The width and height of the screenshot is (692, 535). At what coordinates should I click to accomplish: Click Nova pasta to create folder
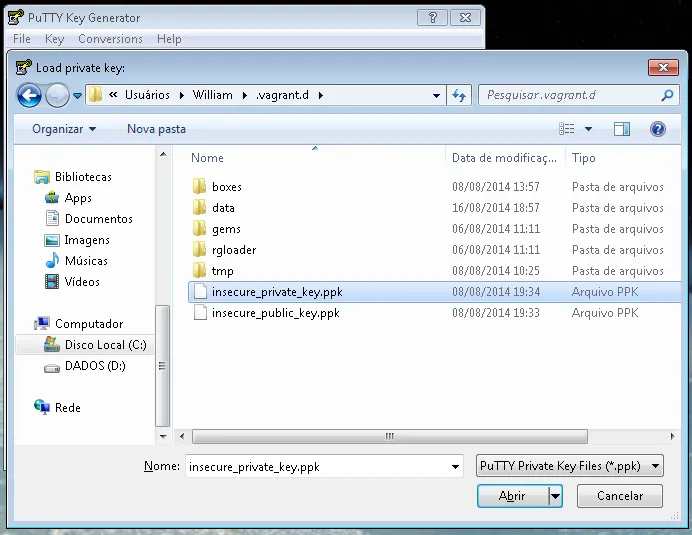[156, 129]
